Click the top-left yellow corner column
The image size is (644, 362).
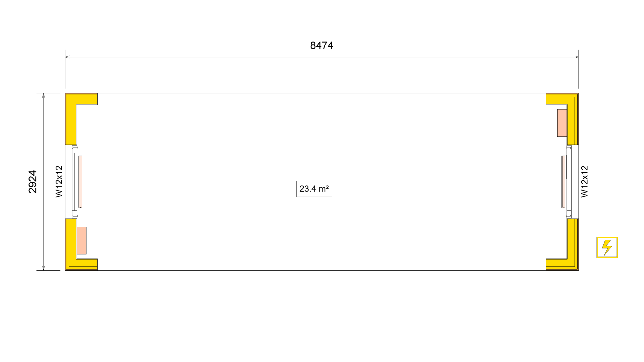tap(71, 118)
